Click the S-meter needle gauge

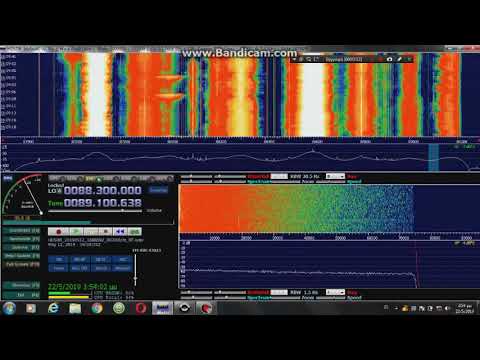tap(23, 195)
